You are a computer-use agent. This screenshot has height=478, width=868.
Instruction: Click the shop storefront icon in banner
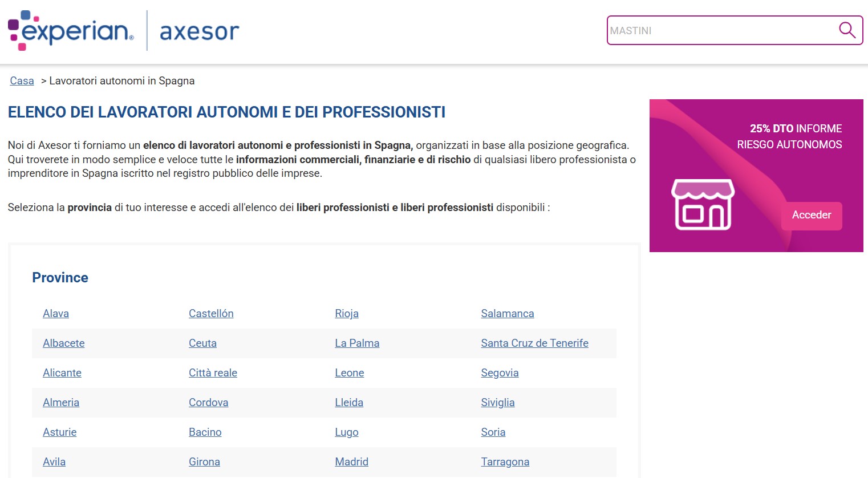[x=703, y=205]
